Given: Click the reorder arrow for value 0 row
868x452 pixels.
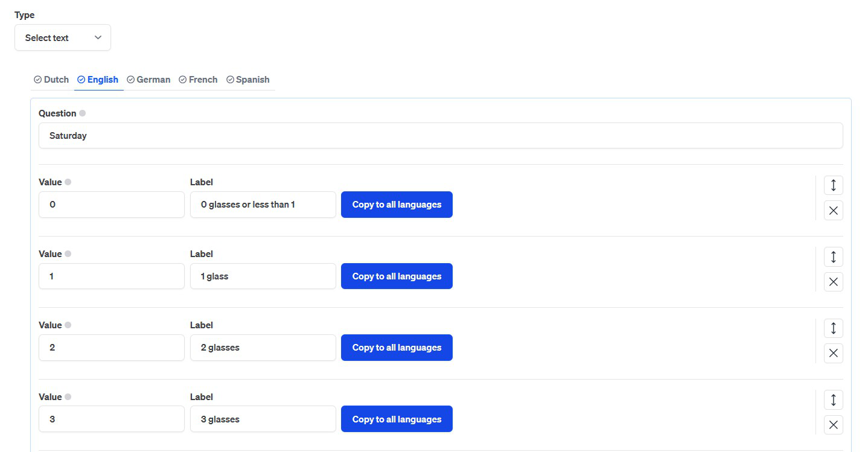Looking at the screenshot, I should point(833,185).
